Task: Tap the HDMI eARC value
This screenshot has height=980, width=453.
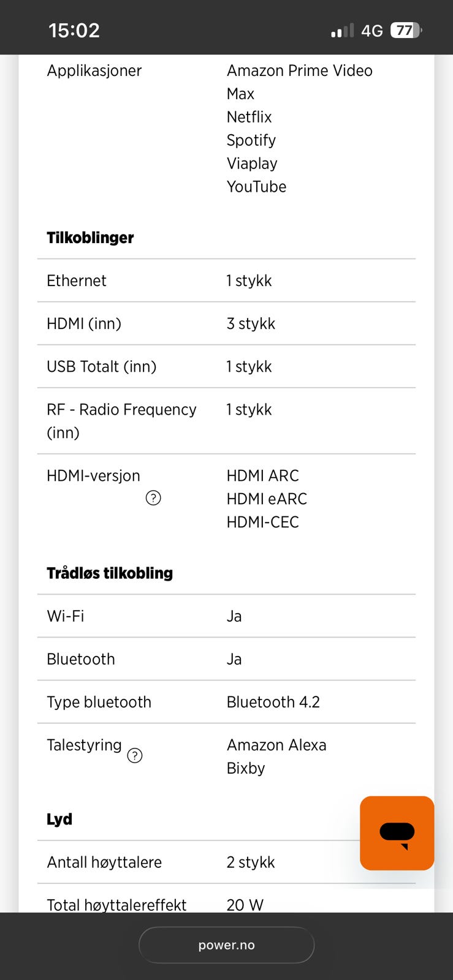Action: coord(267,499)
